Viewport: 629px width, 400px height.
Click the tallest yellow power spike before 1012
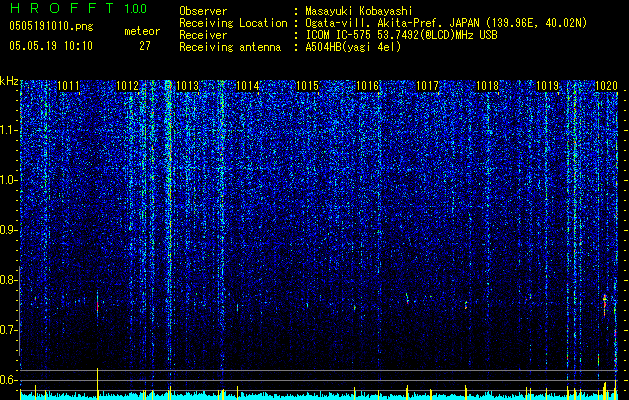coord(97,383)
